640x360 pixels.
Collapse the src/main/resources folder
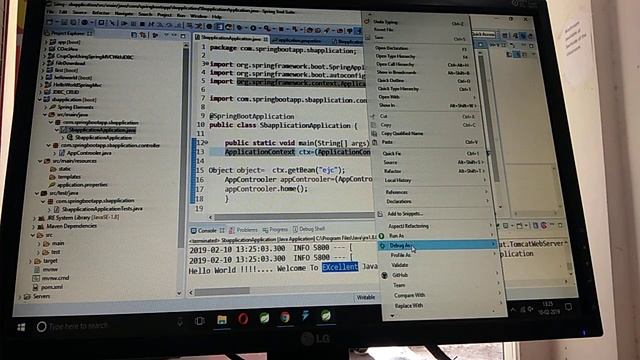coord(40,161)
